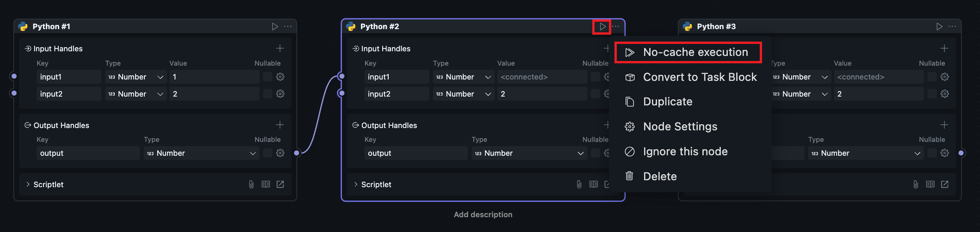Add a new input handle in Python #1
980x232 pixels.
(280, 49)
